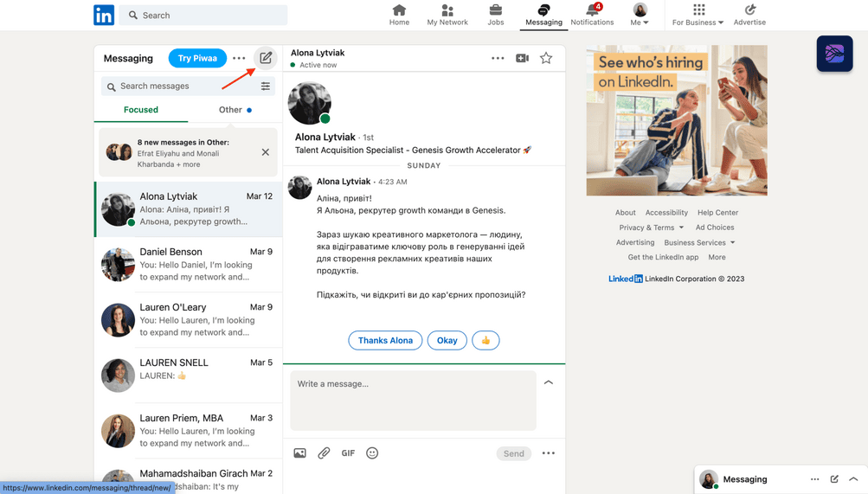This screenshot has height=494, width=868.
Task: Open message search filter settings
Action: 266,87
